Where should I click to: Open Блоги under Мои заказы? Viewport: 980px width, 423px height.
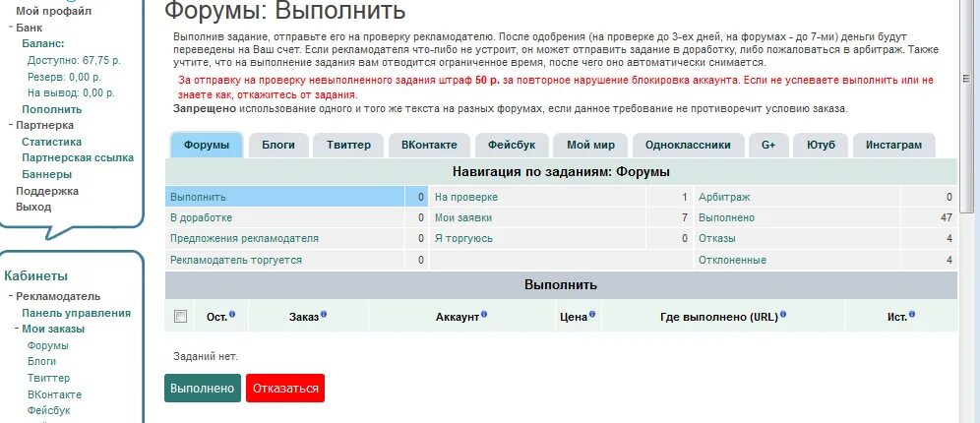pyautogui.click(x=42, y=361)
